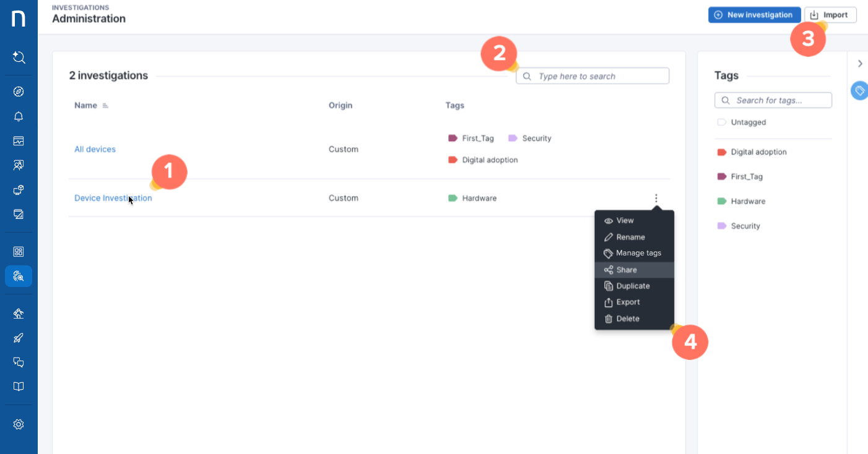This screenshot has width=868, height=454.
Task: Click the chat bubbles icon in sidebar
Action: coord(19,362)
